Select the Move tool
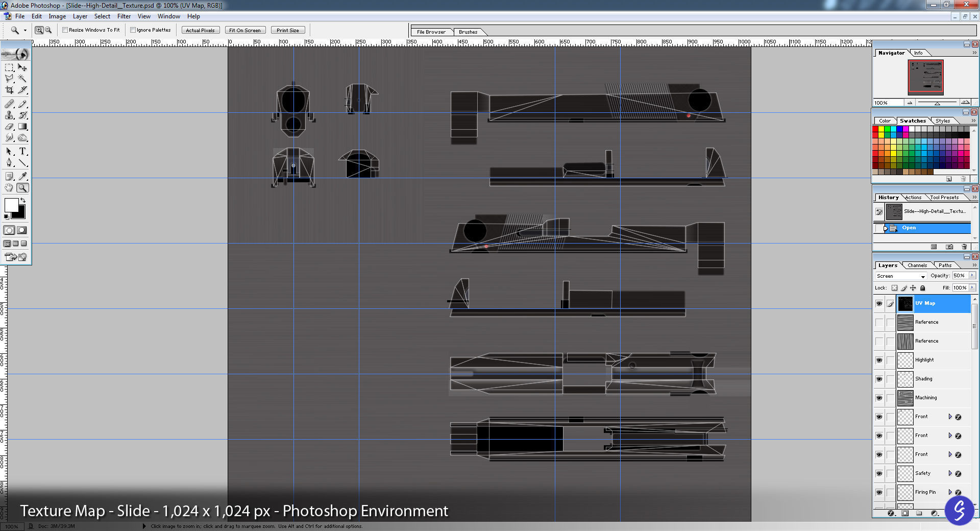 (22, 67)
